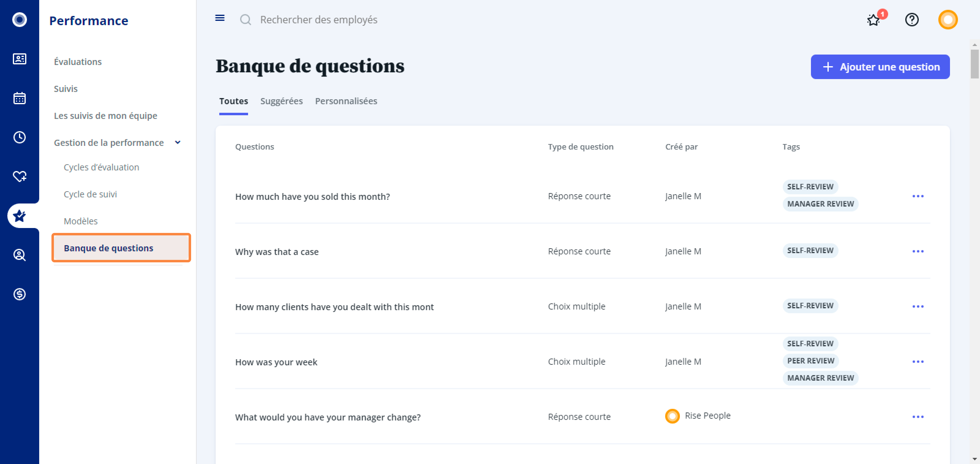Click the Ajouter une question button
The width and height of the screenshot is (980, 464).
[x=880, y=67]
